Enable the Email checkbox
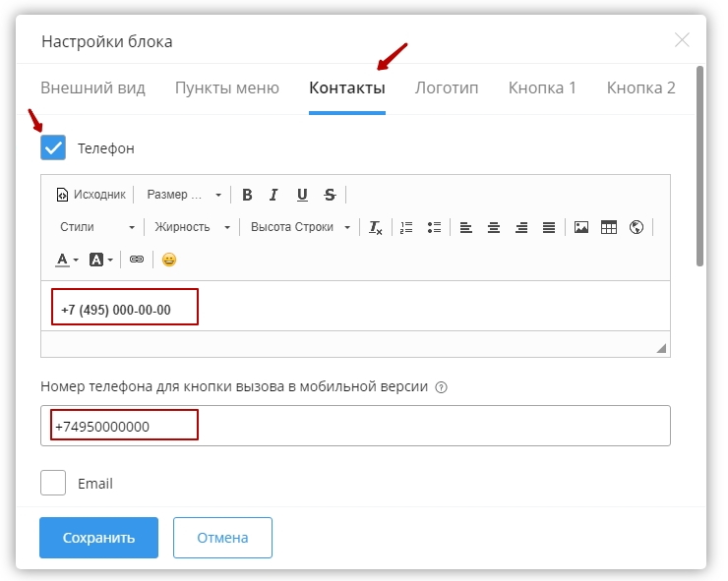This screenshot has width=728, height=581. tap(53, 483)
